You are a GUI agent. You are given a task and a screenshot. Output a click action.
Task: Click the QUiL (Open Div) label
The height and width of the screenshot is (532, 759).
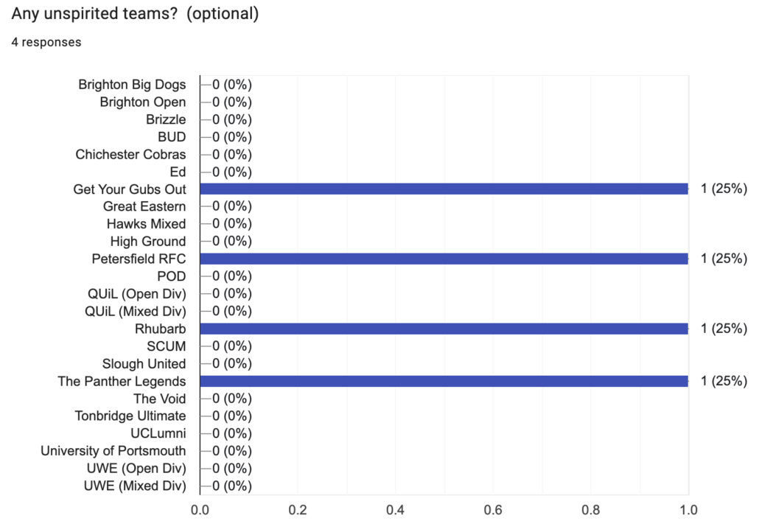[136, 293]
